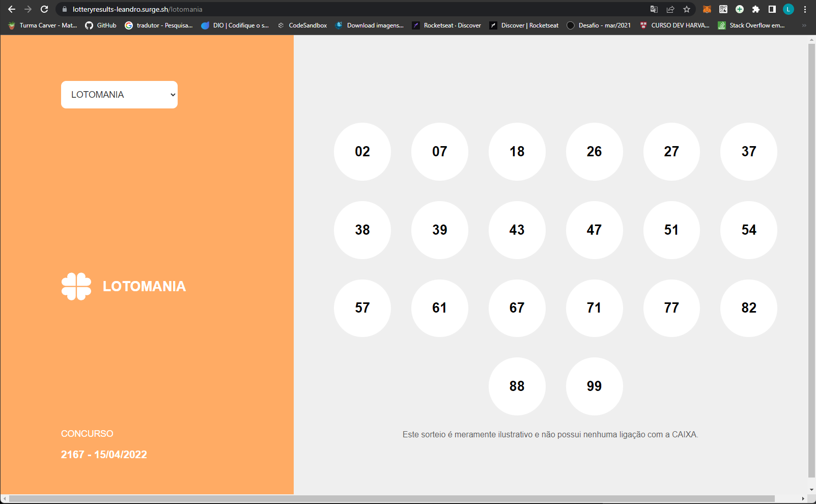Open the translate page icon

pos(654,9)
